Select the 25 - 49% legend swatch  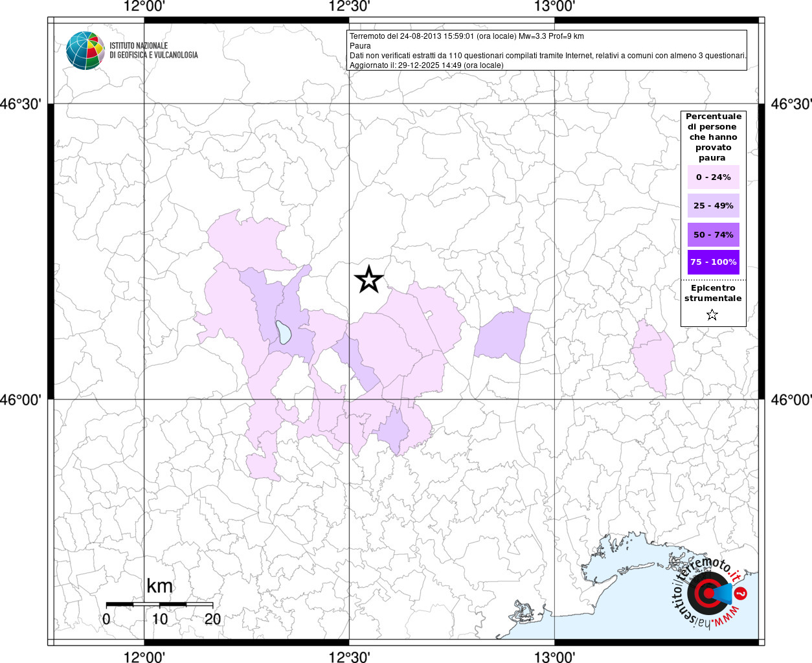tap(714, 205)
